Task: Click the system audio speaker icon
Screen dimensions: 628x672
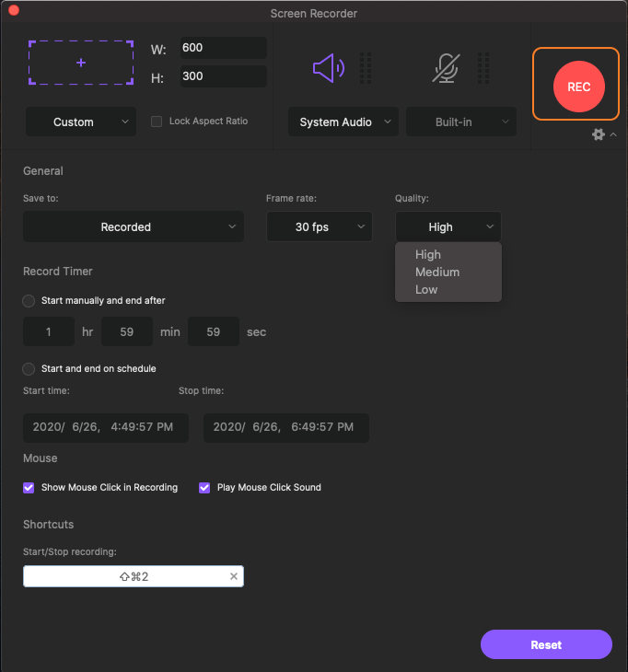Action: (x=328, y=68)
